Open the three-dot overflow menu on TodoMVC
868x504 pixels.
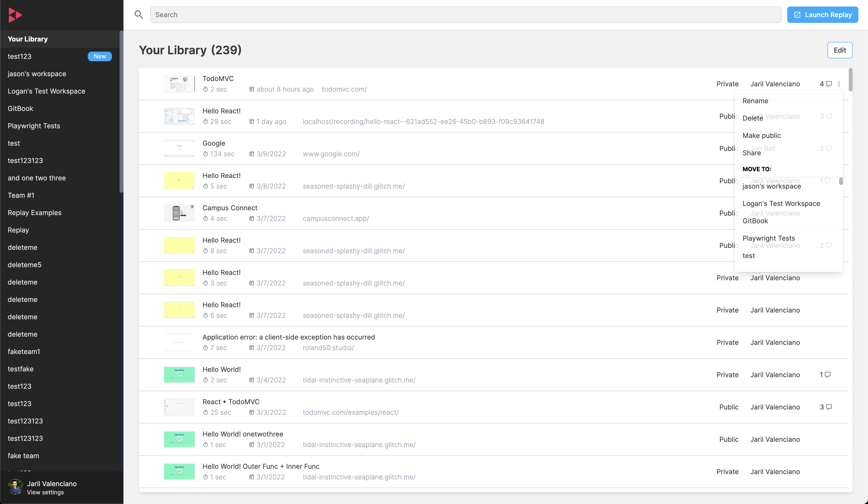[839, 84]
